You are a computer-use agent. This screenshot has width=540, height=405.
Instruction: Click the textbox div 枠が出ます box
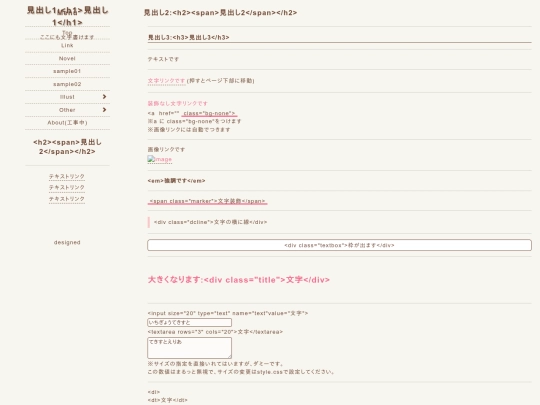pyautogui.click(x=340, y=245)
